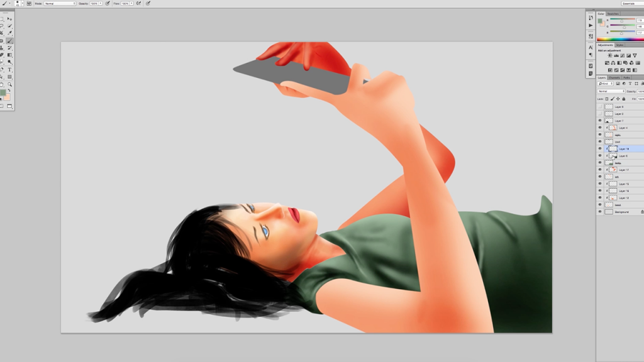Screen dimensions: 644x362
Task: Open the Character panel icon
Action: tap(591, 48)
